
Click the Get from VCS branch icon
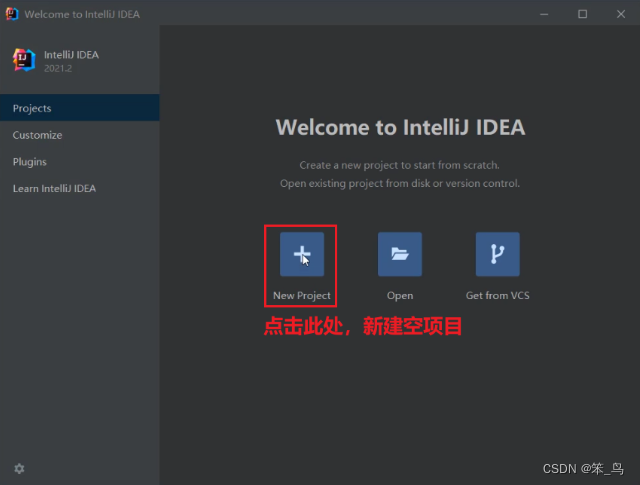[498, 254]
